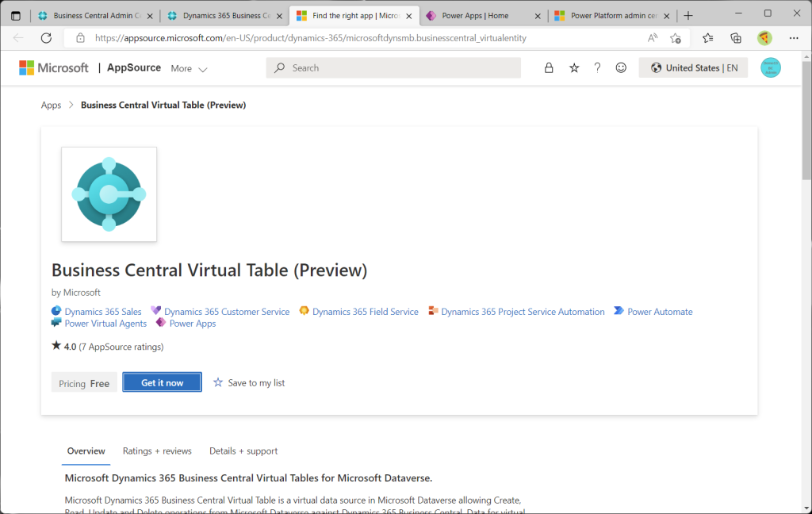Open Read aloud icon in address bar
This screenshot has height=514, width=812.
653,38
